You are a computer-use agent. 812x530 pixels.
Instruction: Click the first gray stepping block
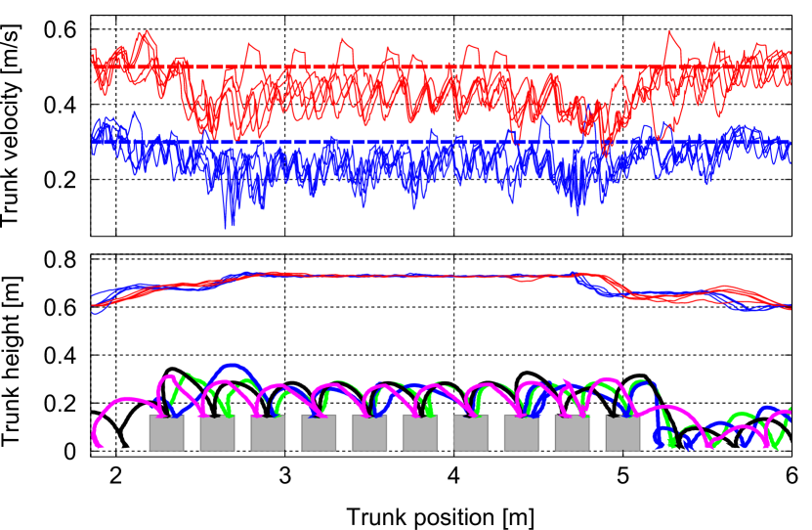tap(167, 433)
